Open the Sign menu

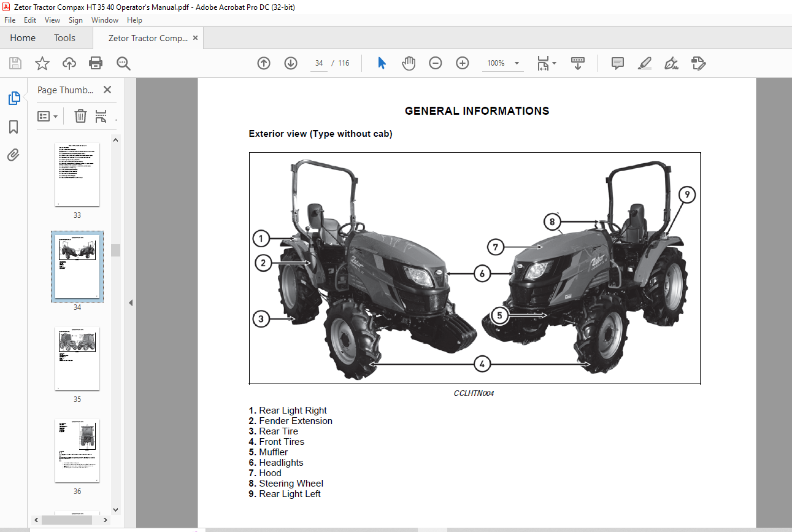click(75, 20)
